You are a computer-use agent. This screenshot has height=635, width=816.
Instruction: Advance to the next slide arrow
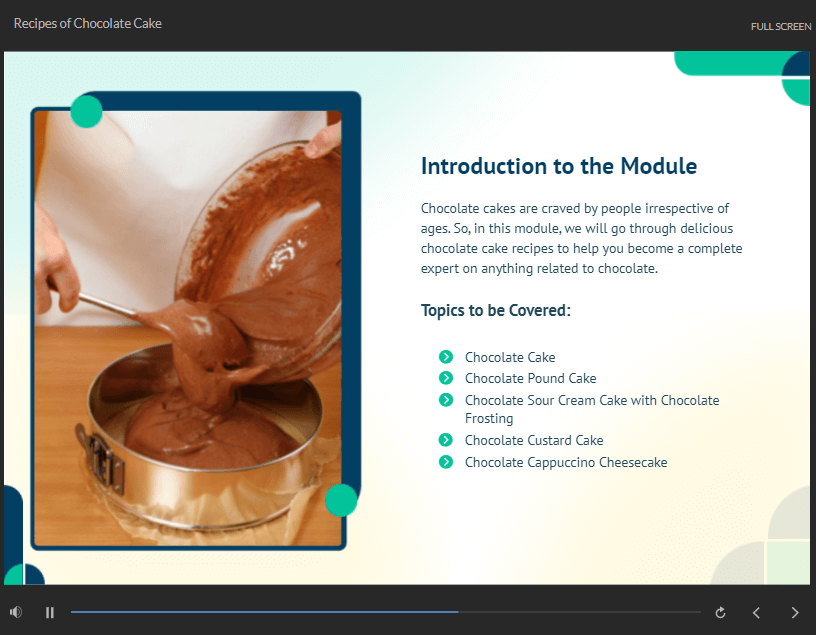[x=795, y=612]
